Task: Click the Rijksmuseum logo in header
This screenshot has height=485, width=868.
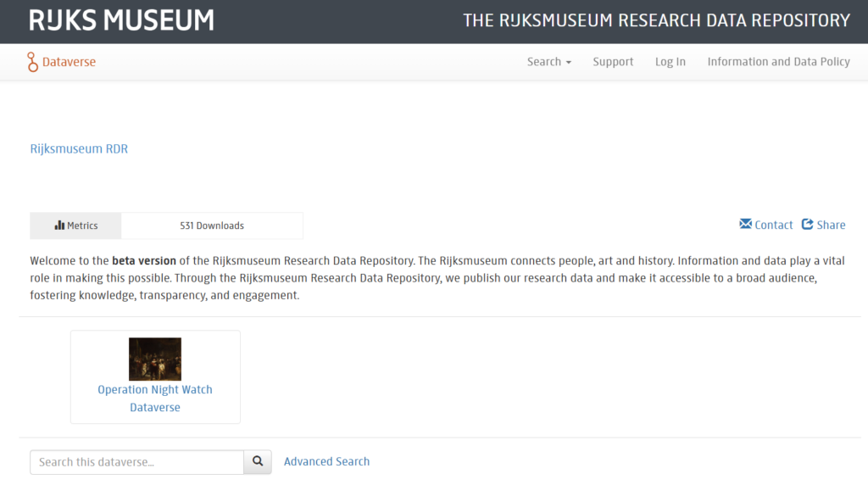Action: click(122, 20)
